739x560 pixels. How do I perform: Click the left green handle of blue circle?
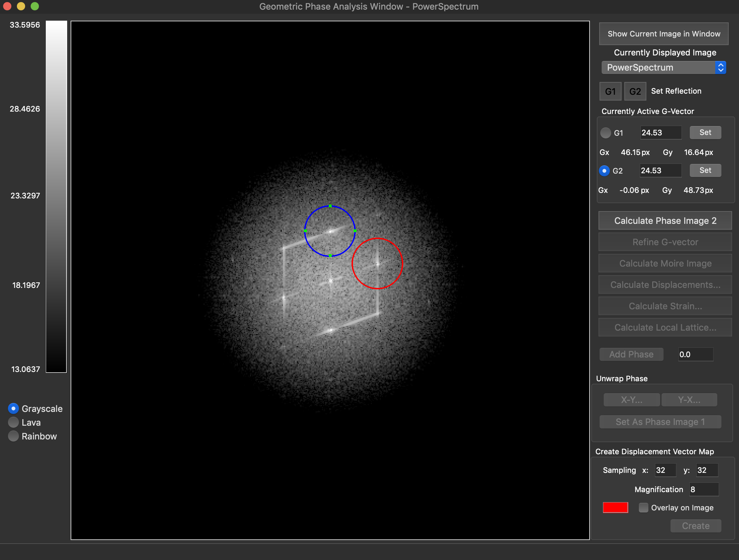(x=305, y=231)
